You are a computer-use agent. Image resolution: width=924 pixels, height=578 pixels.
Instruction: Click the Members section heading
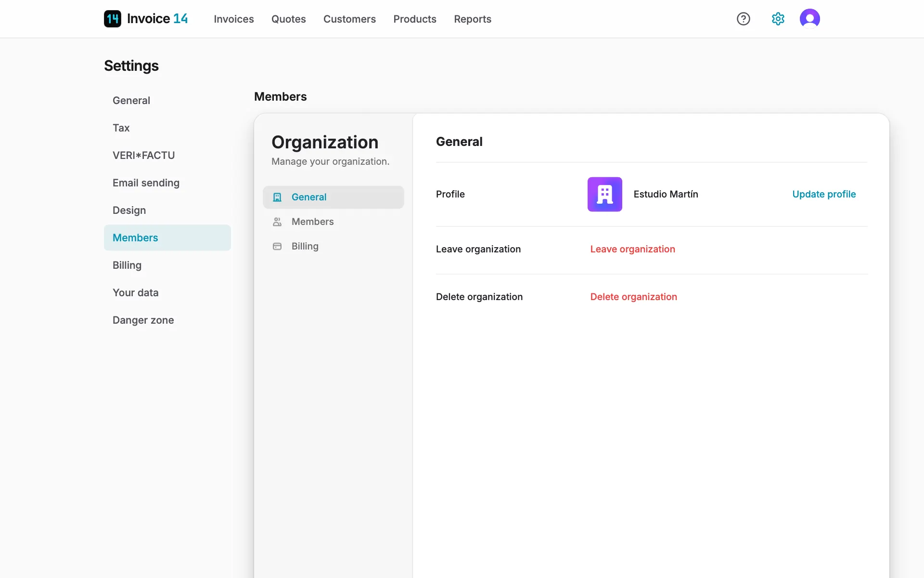pyautogui.click(x=281, y=96)
